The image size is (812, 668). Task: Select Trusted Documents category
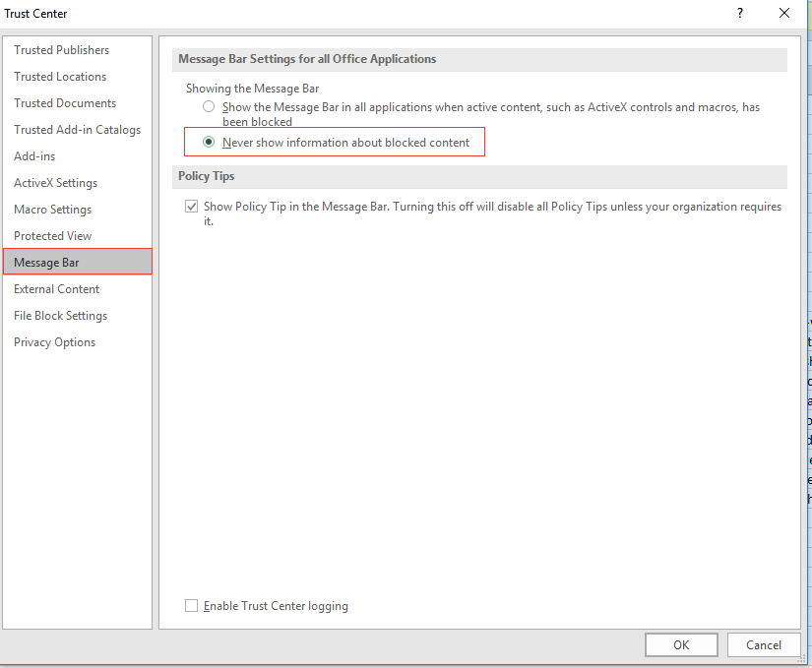click(x=65, y=103)
